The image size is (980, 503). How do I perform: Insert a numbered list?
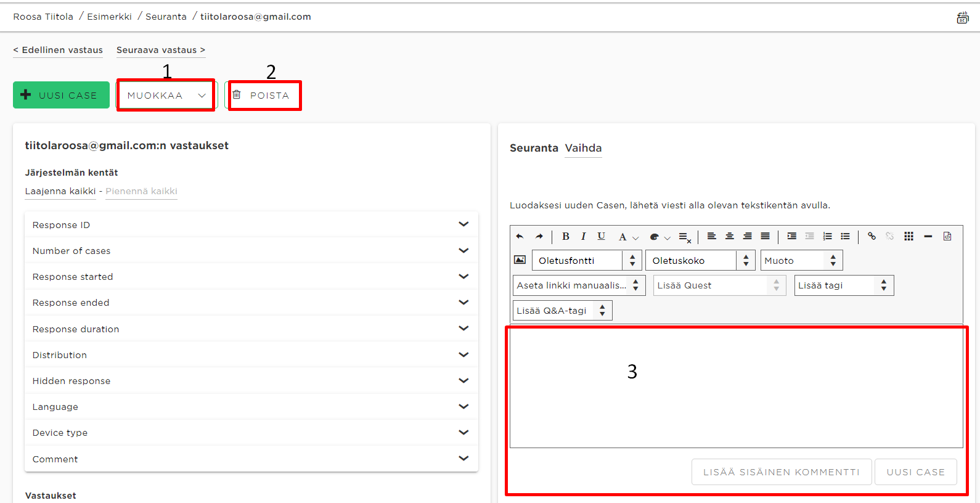[828, 236]
